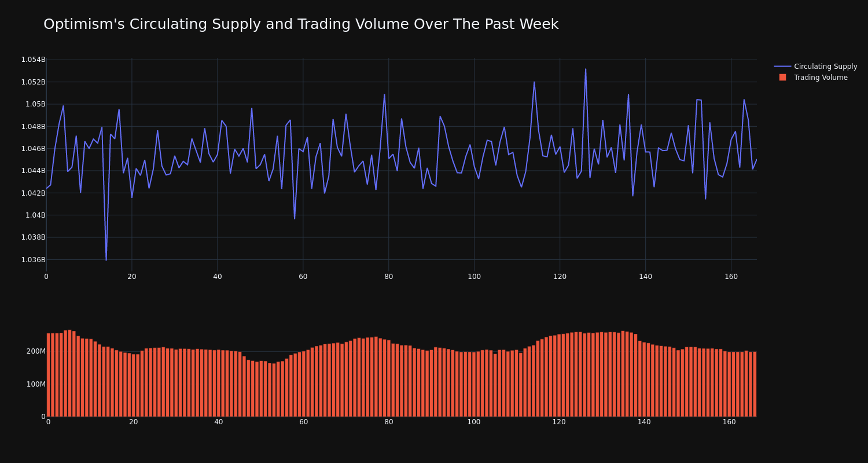
Task: Click the 40 tick on volume x-axis
Action: pos(219,422)
